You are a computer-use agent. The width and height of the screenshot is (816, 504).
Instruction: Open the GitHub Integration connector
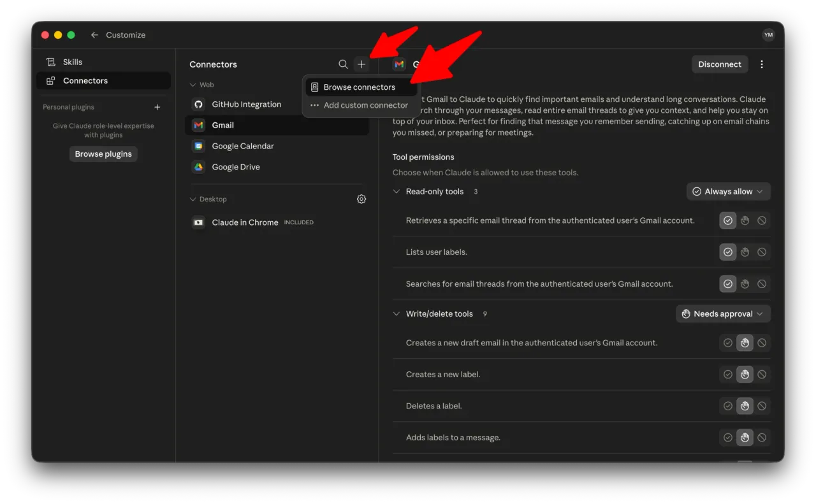click(277, 104)
